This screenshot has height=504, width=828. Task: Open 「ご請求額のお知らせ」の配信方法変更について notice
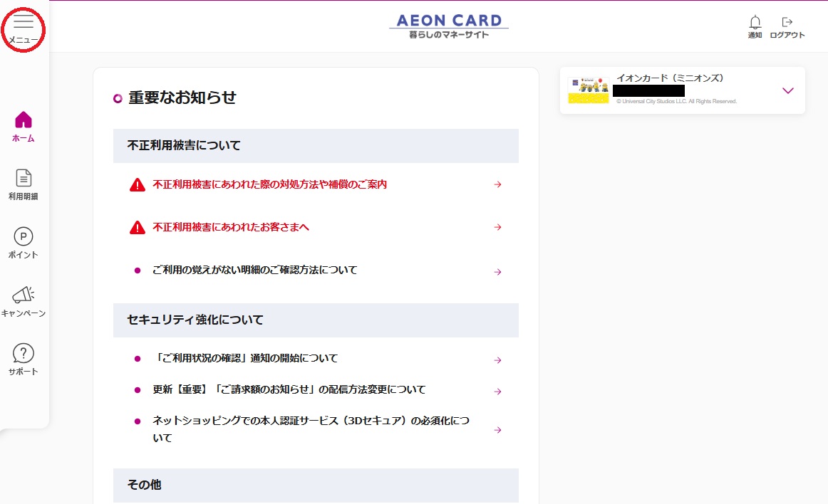click(x=289, y=390)
